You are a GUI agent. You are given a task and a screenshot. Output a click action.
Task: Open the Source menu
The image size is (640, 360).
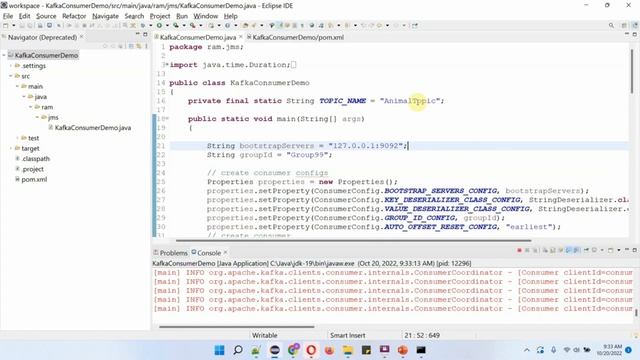(46, 16)
